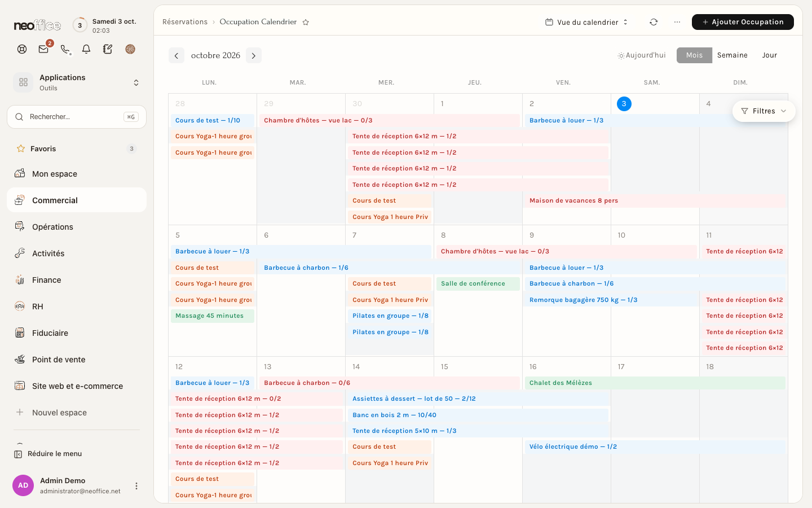
Task: Click the Mon espace sidebar icon
Action: coord(20,173)
